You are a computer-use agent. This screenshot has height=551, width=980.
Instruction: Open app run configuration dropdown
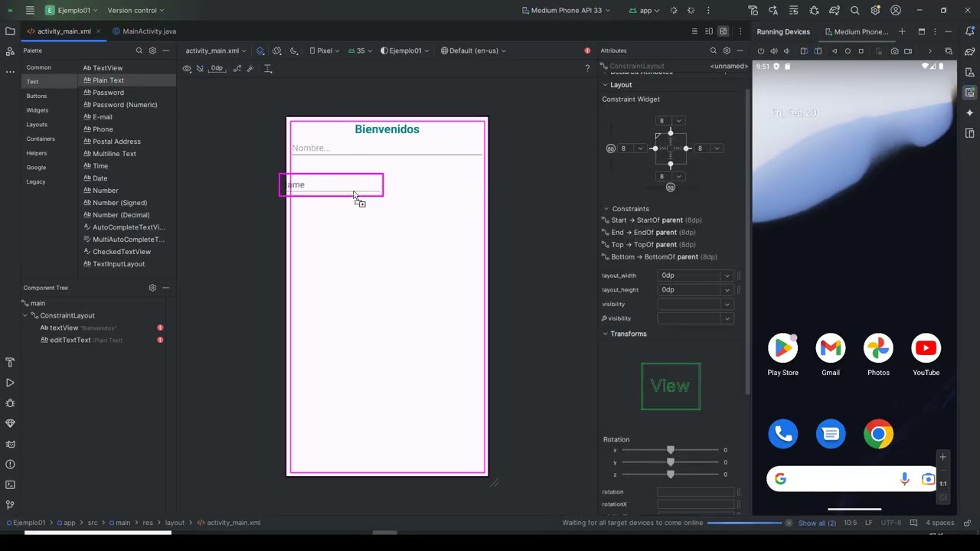coord(645,11)
